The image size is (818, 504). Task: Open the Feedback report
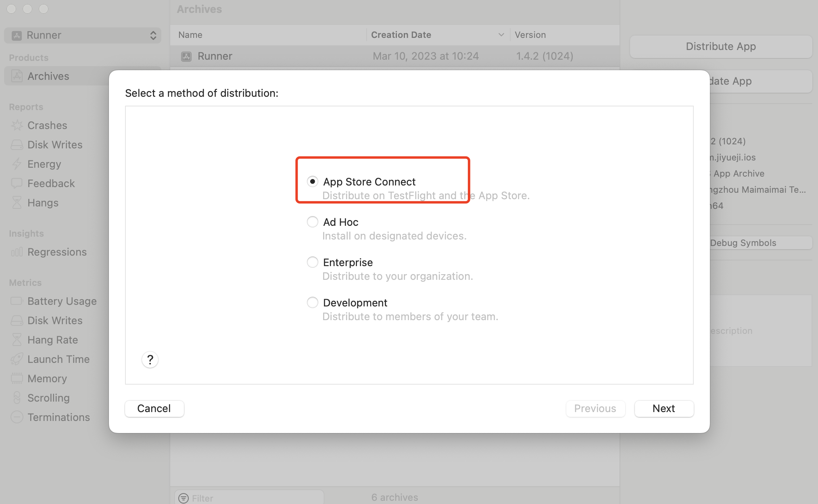[x=51, y=183]
